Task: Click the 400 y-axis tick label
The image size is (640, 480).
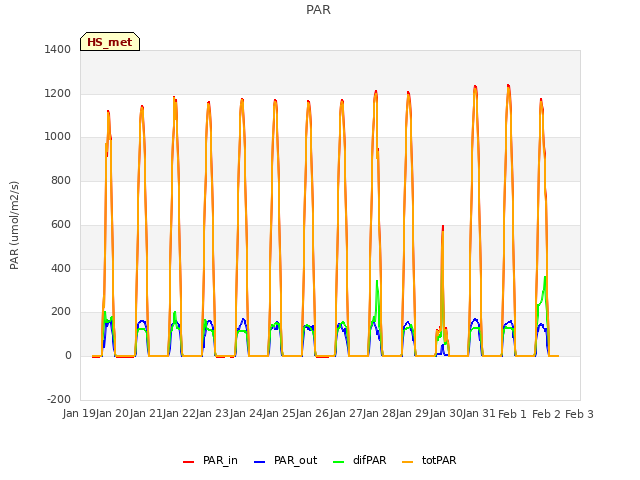Action: [x=61, y=269]
